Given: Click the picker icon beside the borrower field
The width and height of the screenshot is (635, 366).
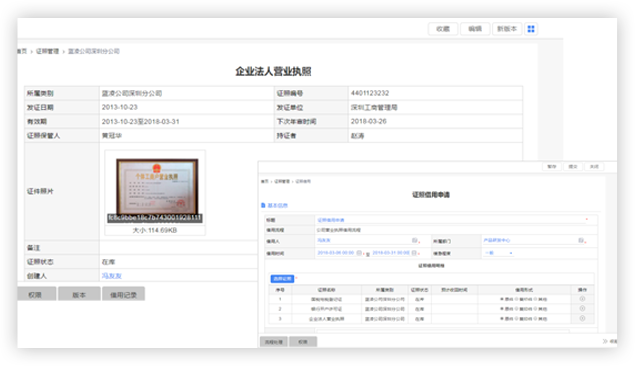Looking at the screenshot, I should (x=414, y=240).
